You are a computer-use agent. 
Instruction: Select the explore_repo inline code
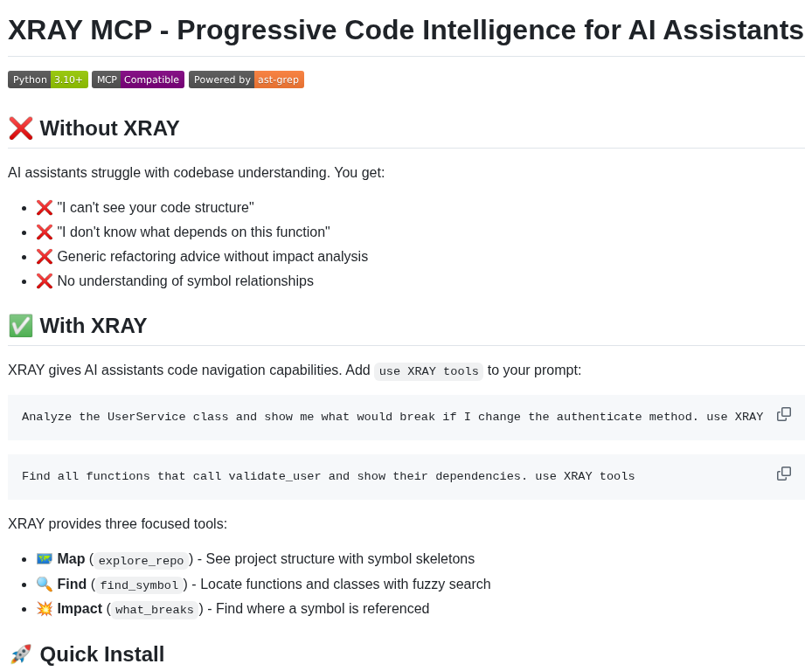pyautogui.click(x=141, y=560)
